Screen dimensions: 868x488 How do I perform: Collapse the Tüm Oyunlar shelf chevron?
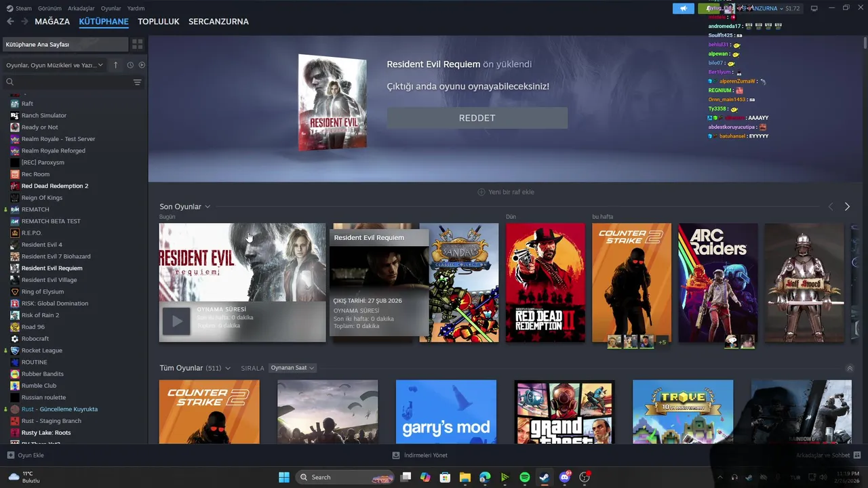[850, 368]
